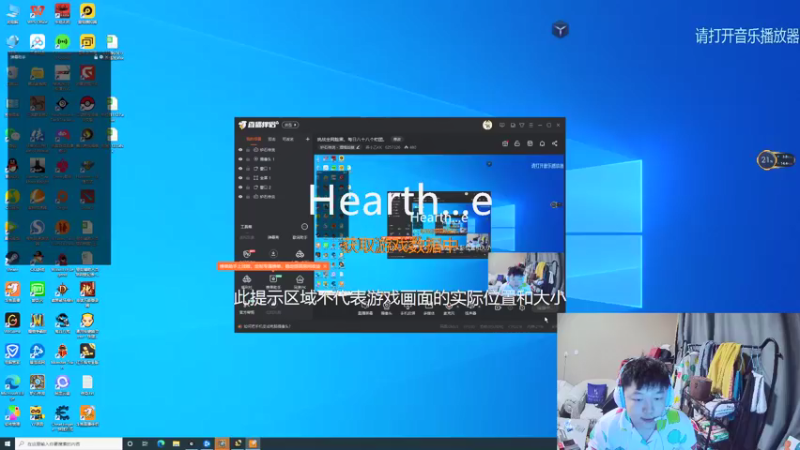Viewport: 800px width, 450px height.
Task: Toggle the lock icon on the 窗口 2 source
Action: tap(248, 187)
